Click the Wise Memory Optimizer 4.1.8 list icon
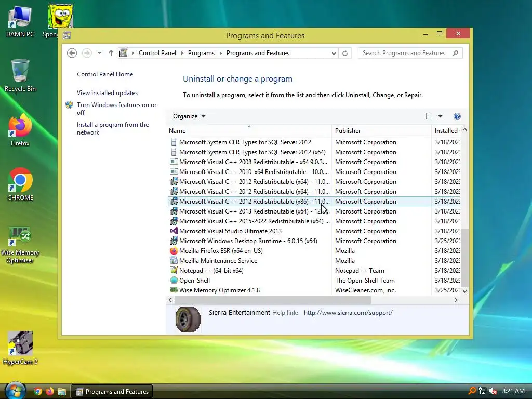Screen dimensions: 532x399 coord(174,290)
